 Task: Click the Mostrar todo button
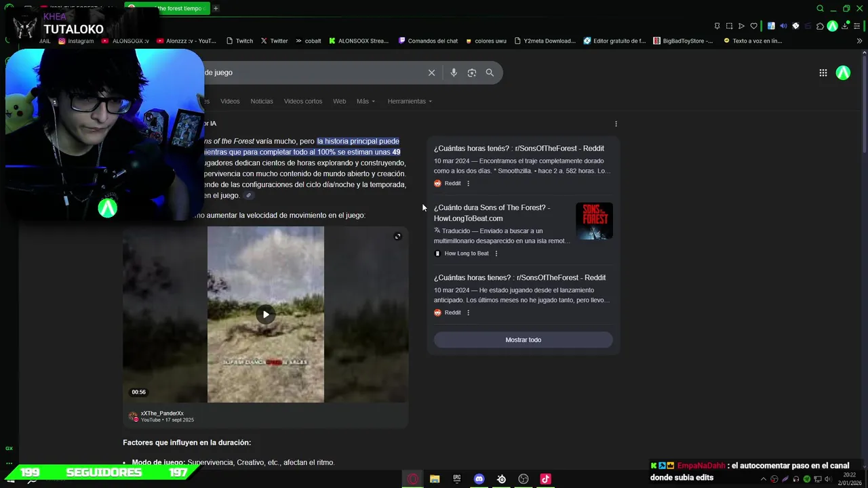(524, 340)
